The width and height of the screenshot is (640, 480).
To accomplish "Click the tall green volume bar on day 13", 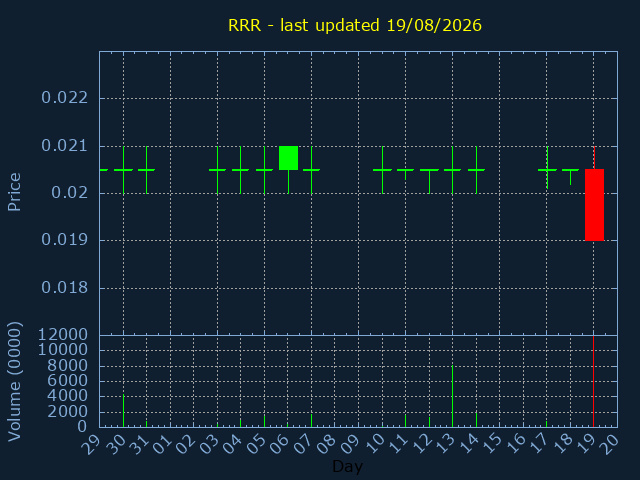I will coord(452,396).
